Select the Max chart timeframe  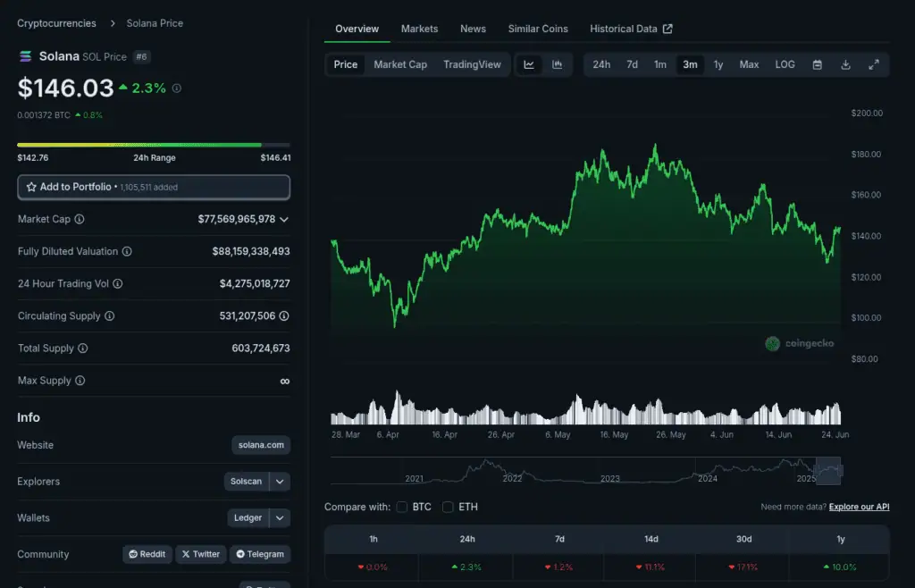click(750, 64)
